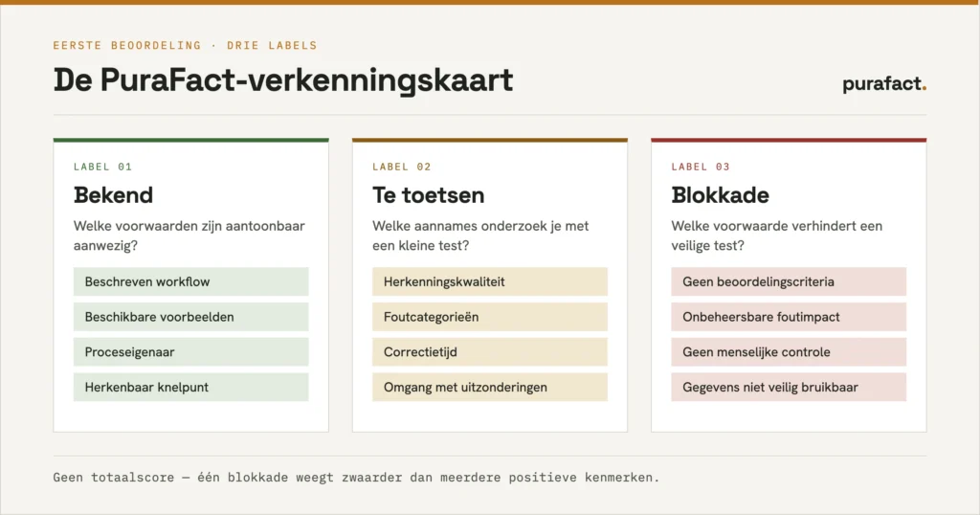Select the 'Correctietijd' item
980x515 pixels.
point(490,352)
